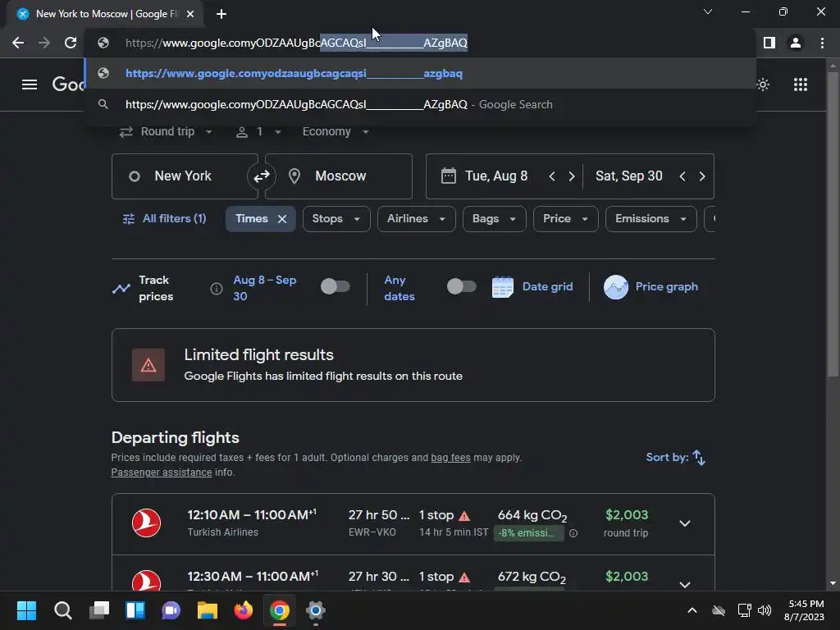This screenshot has height=630, width=840.
Task: Open Task View in taskbar
Action: click(99, 610)
